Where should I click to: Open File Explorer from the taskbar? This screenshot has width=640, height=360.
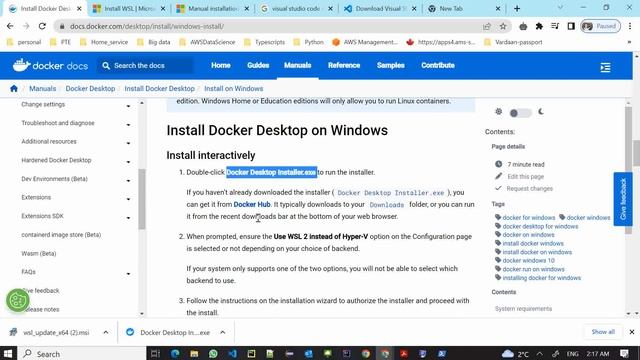pyautogui.click(x=194, y=353)
